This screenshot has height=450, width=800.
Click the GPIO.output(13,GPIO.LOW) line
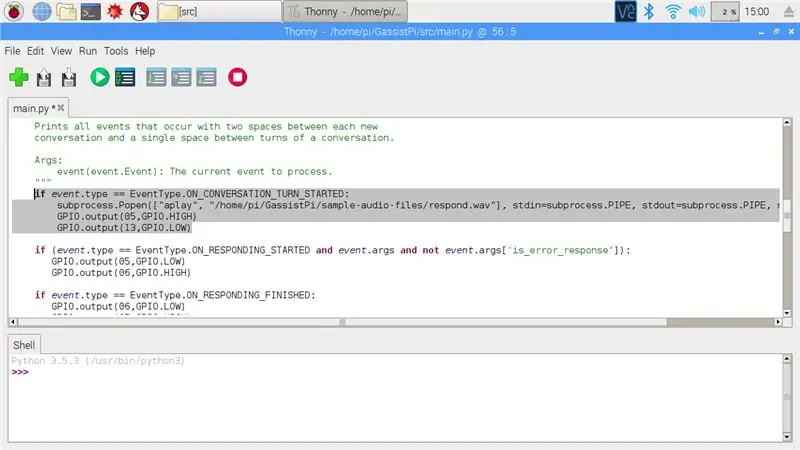[x=124, y=228]
